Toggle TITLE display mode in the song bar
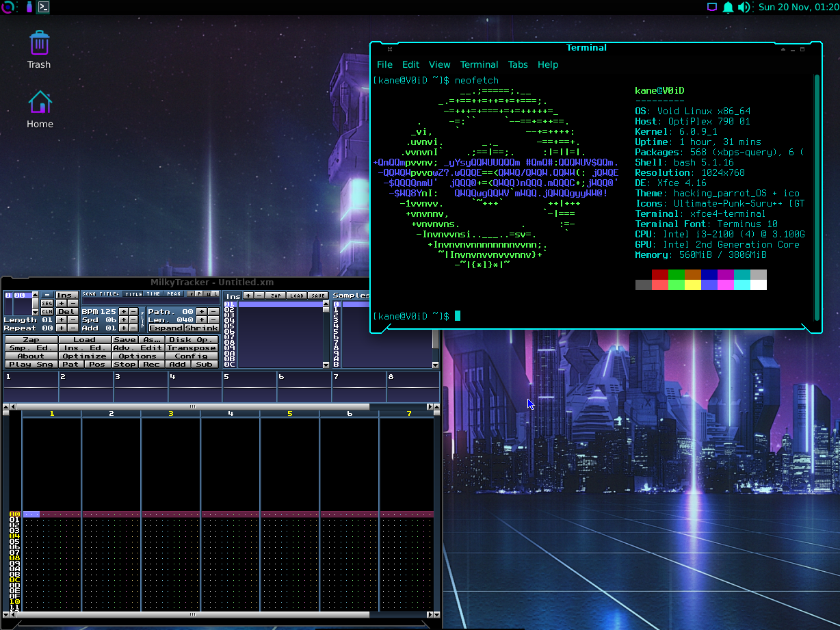The height and width of the screenshot is (630, 840). click(x=133, y=293)
